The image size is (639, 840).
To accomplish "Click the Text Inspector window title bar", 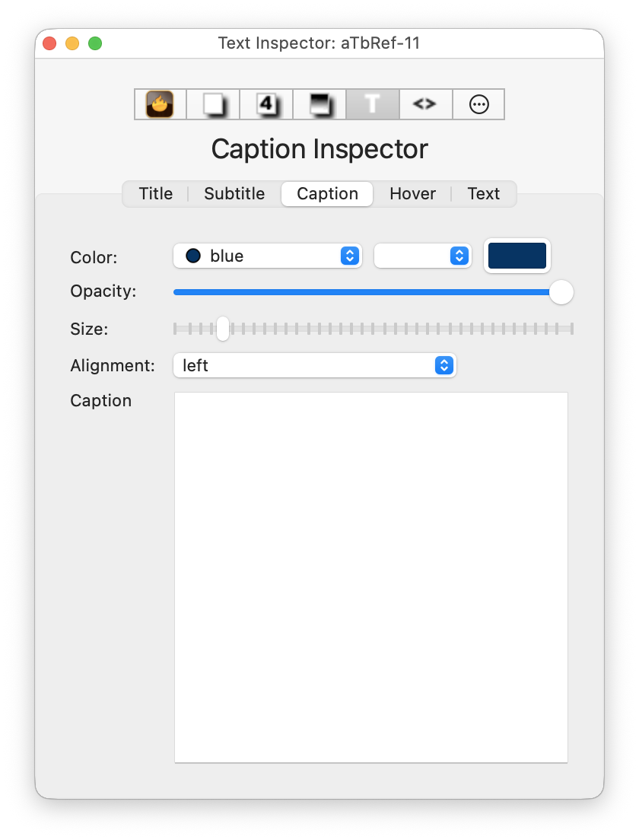I will coord(319,43).
